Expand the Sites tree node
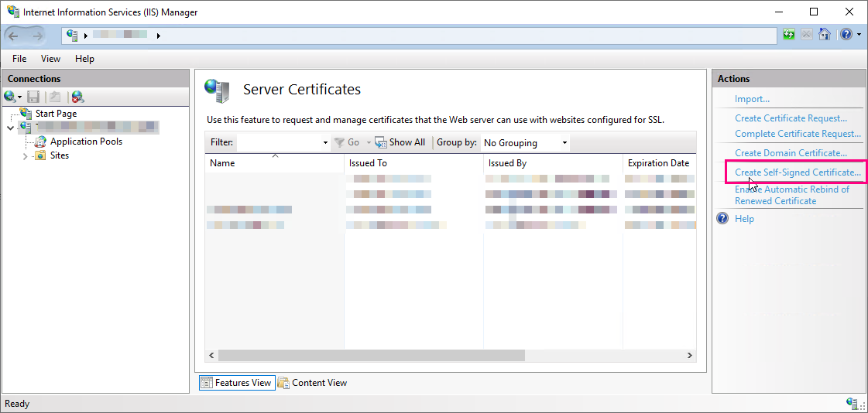Viewport: 868px width, 413px height. 26,156
